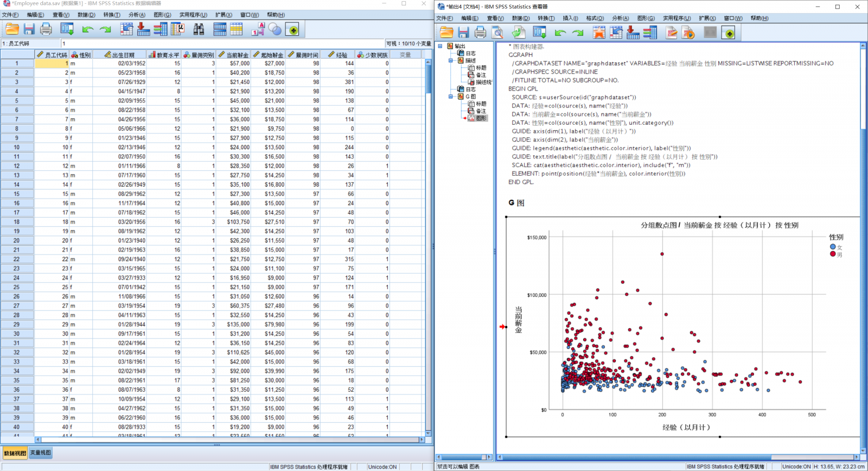The image size is (868, 471).
Task: Click the Run script icon in Viewer toolbar
Action: (x=688, y=33)
